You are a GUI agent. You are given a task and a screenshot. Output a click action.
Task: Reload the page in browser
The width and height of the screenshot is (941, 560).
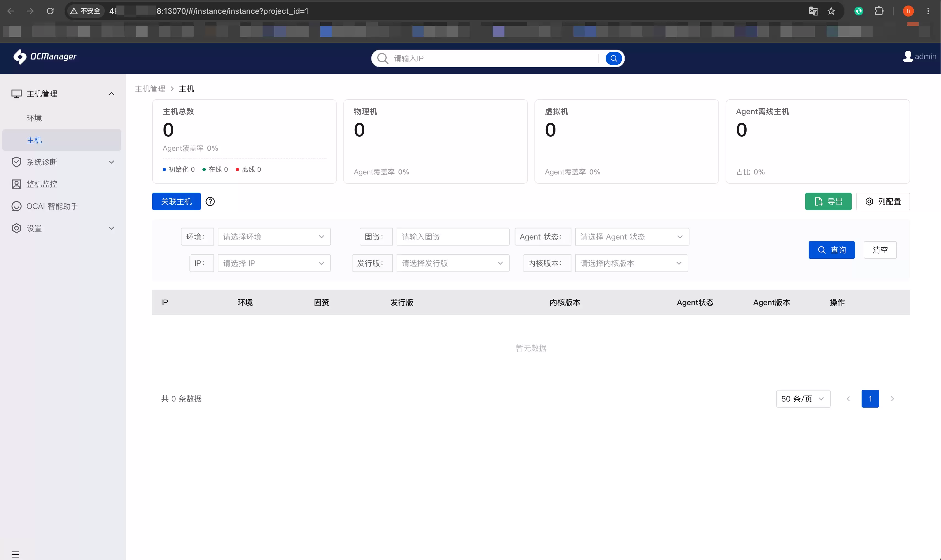coord(50,11)
